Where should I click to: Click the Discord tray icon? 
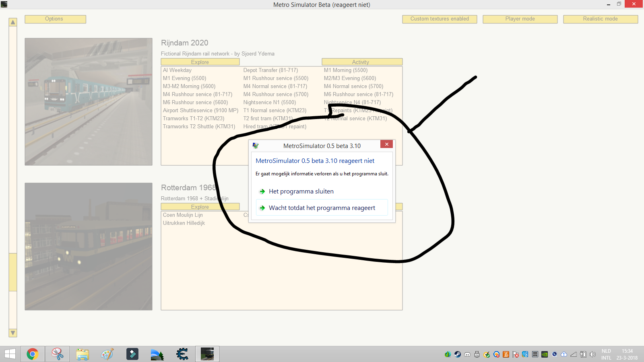pos(467,354)
